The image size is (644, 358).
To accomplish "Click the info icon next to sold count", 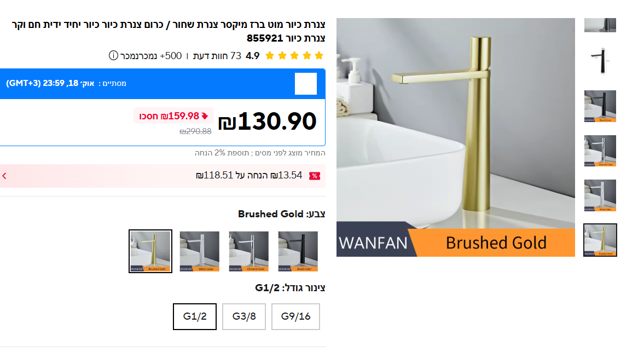I will (x=113, y=55).
